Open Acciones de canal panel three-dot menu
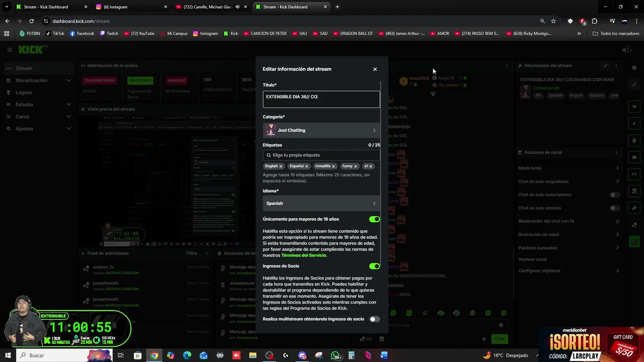644x362 pixels. pyautogui.click(x=616, y=152)
